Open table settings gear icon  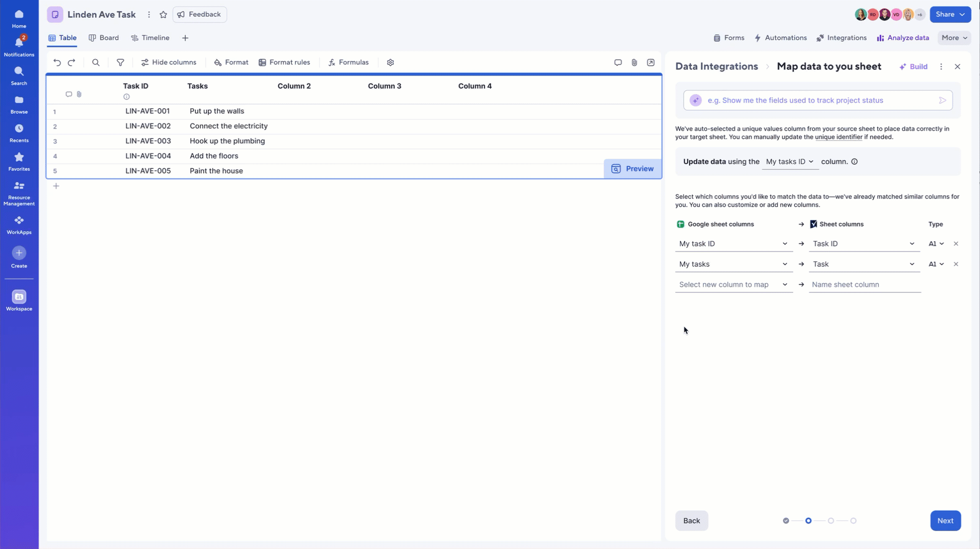pos(390,62)
